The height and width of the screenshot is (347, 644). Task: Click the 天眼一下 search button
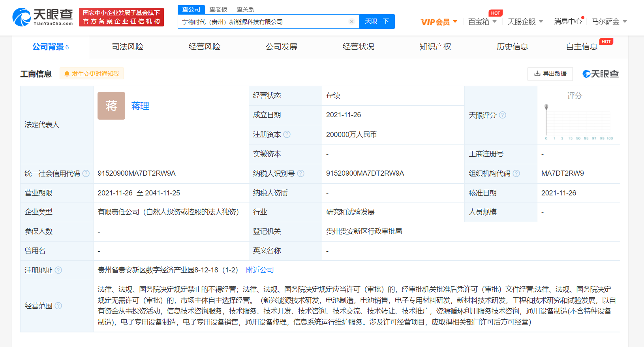377,21
